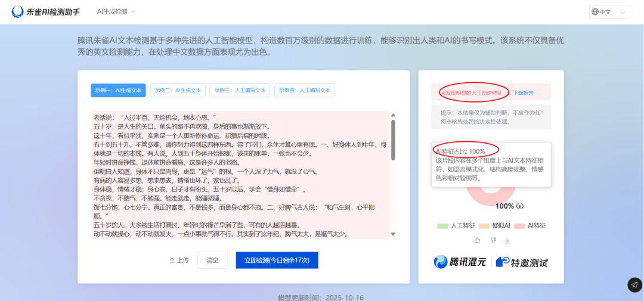Select example tab 示例二：AI生成文本
This screenshot has height=301, width=644.
point(178,91)
